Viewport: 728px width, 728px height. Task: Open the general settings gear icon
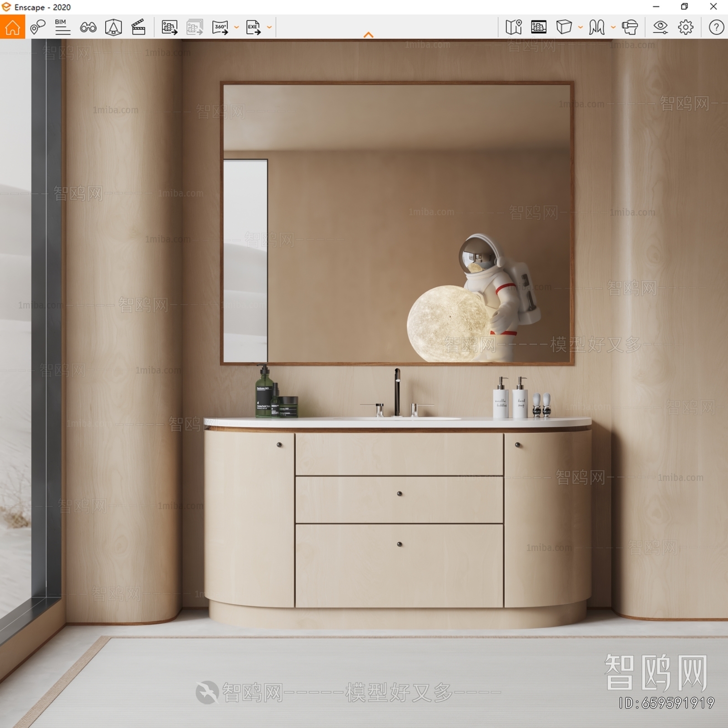[x=686, y=27]
